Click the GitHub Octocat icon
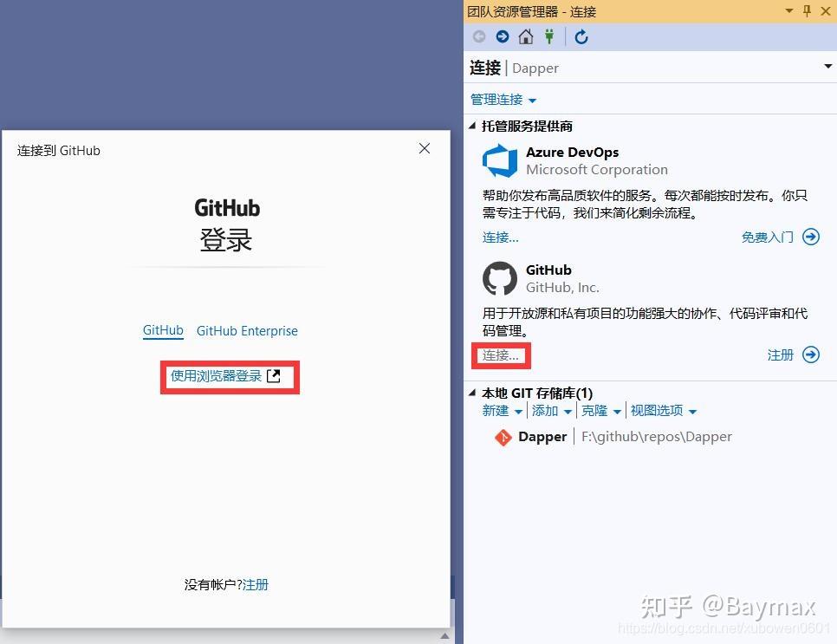The width and height of the screenshot is (837, 644). tap(499, 278)
